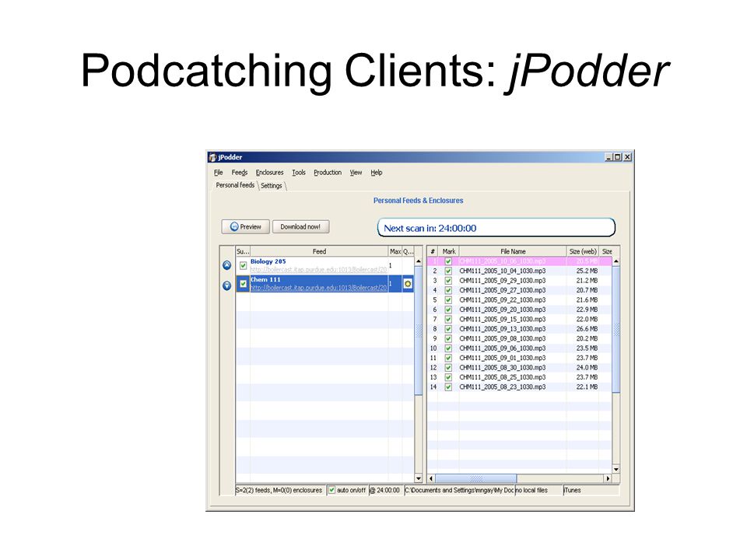Click the feed list scrollbar up arrow
This screenshot has width=747, height=560.
click(419, 261)
